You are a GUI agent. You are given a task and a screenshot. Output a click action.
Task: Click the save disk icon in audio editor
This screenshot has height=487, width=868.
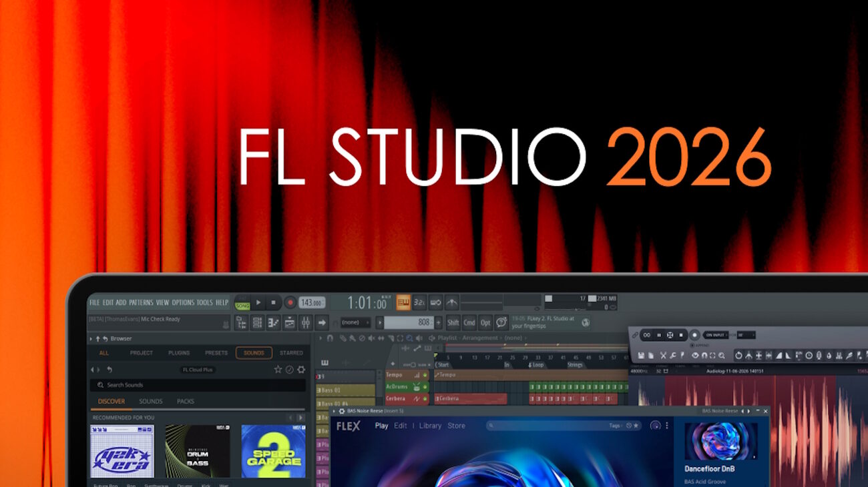641,356
